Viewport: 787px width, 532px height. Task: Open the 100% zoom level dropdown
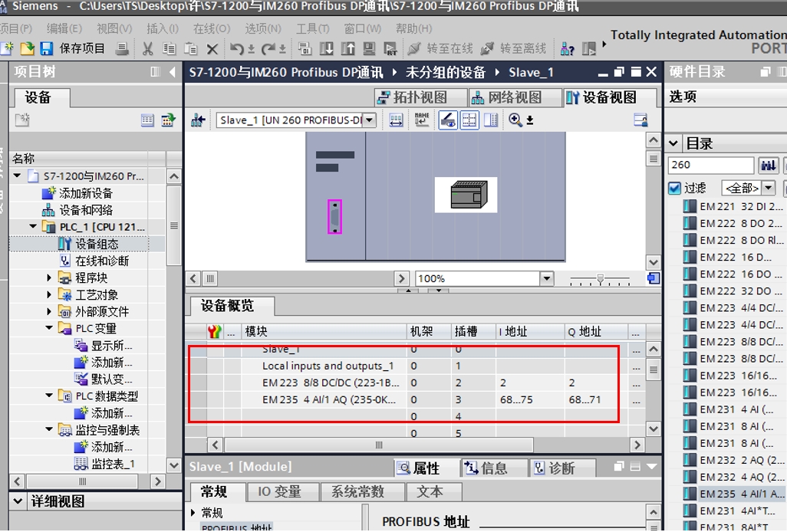[546, 278]
